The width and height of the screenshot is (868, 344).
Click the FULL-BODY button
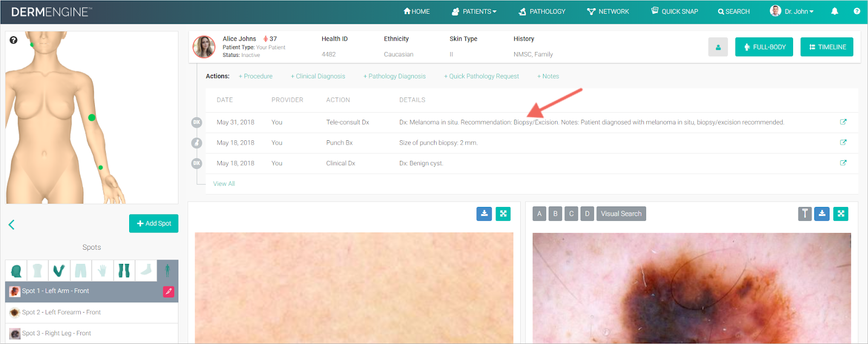(764, 47)
